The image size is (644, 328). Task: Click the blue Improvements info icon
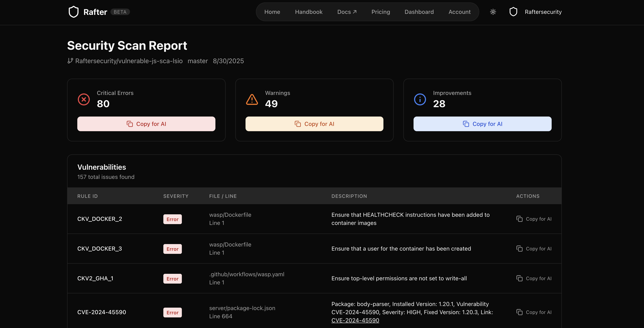[x=420, y=99]
